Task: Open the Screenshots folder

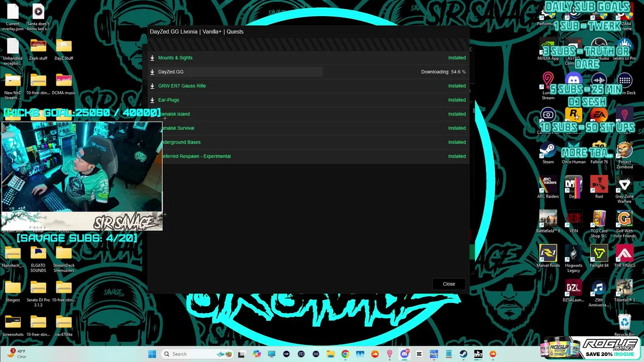Action: click(13, 326)
